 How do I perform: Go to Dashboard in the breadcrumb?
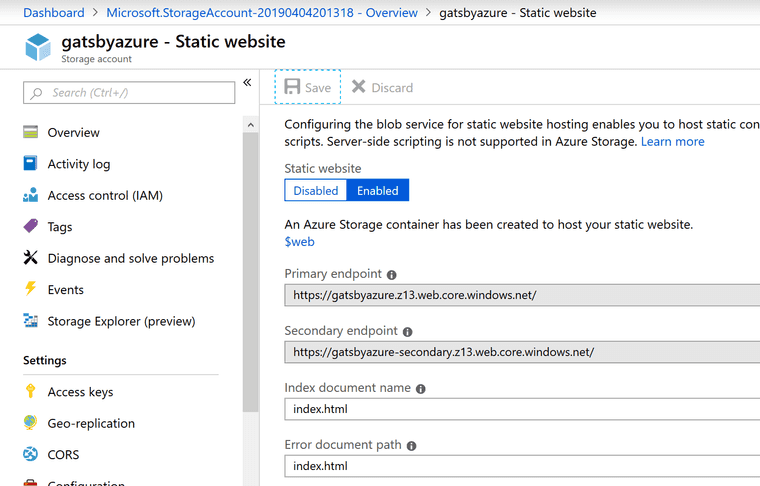click(54, 13)
